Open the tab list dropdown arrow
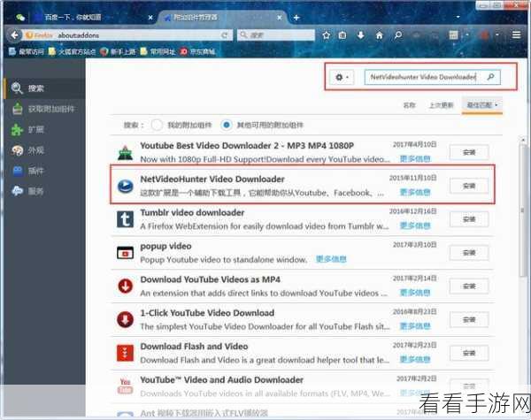This screenshot has height=420, width=531. pyautogui.click(x=458, y=17)
